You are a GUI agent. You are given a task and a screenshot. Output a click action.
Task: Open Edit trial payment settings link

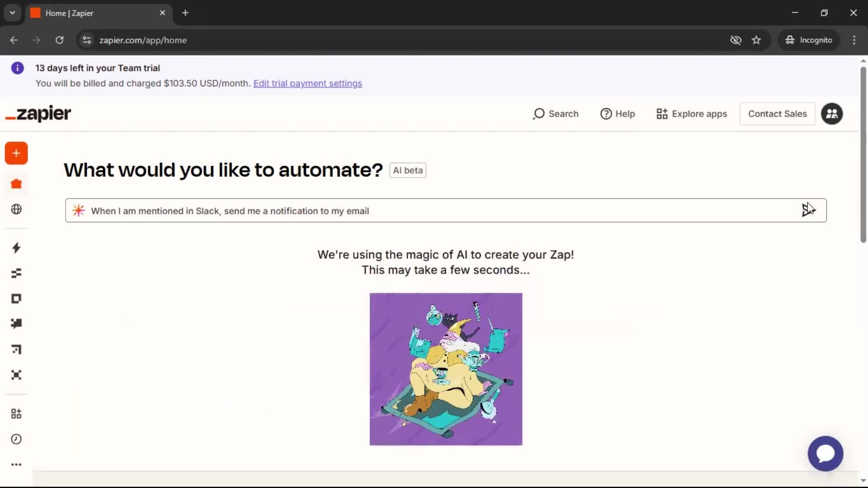(307, 84)
